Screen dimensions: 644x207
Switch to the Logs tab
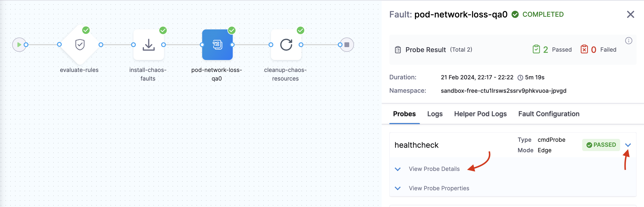point(435,114)
